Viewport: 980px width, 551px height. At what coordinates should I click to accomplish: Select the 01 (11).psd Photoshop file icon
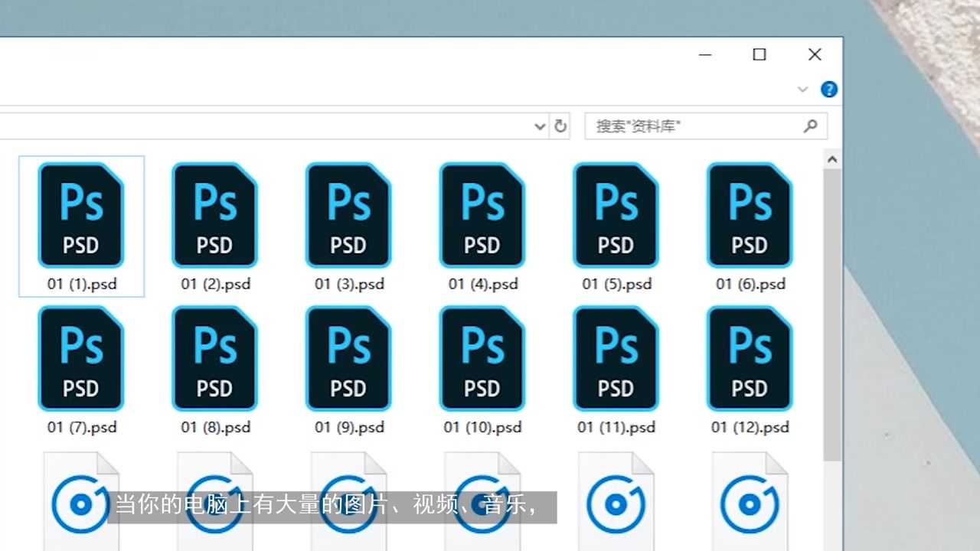(x=616, y=358)
